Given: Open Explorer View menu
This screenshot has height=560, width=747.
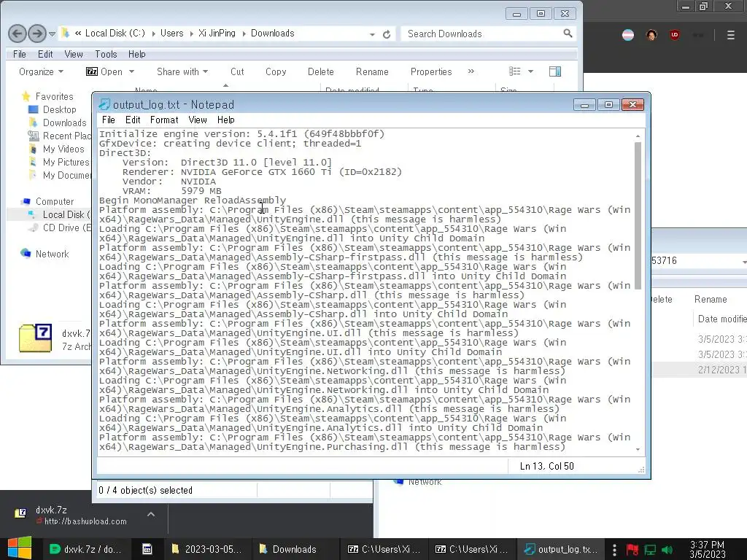Looking at the screenshot, I should [74, 54].
